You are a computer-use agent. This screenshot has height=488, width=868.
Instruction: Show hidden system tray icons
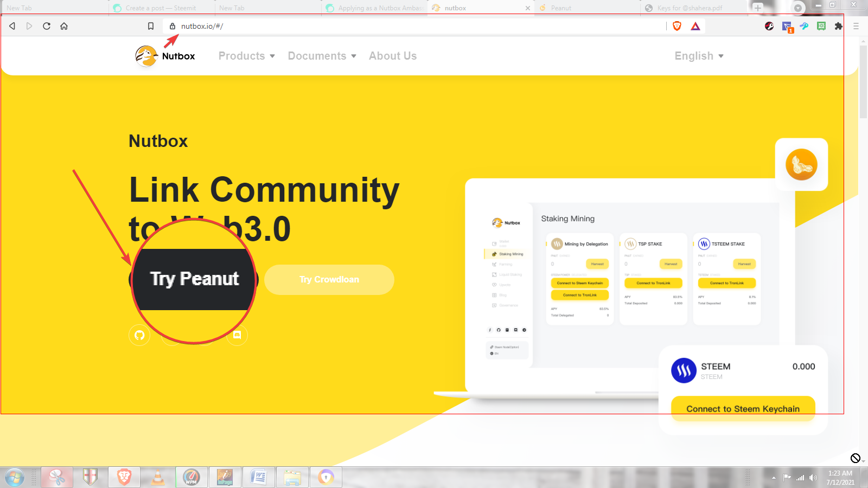click(x=774, y=478)
